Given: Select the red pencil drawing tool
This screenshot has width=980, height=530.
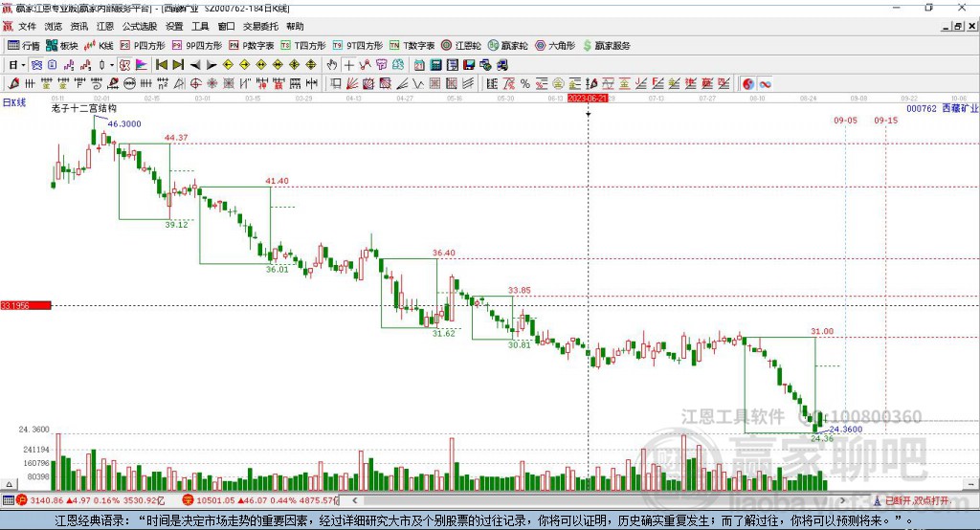Looking at the screenshot, I should point(13,84).
